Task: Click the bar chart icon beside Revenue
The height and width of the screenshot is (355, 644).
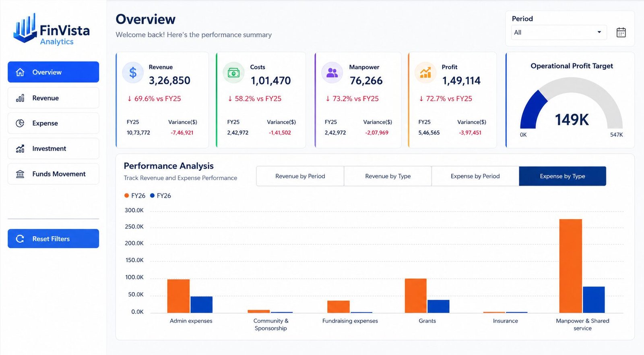Action: pos(20,98)
